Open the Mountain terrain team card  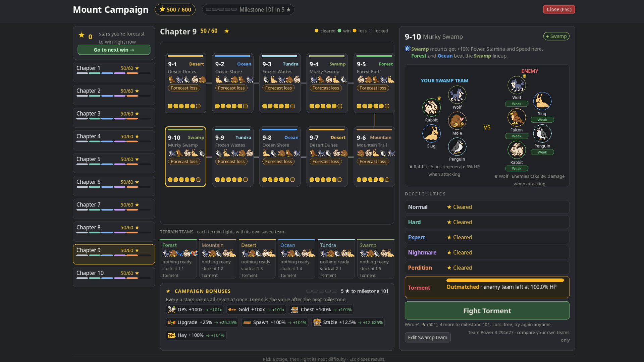[x=218, y=259]
